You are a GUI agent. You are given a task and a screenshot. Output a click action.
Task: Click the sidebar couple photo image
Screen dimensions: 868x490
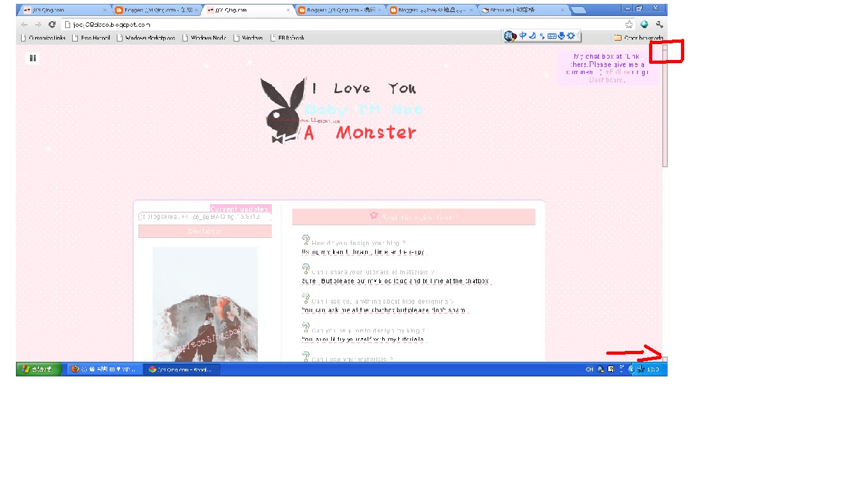[205, 304]
